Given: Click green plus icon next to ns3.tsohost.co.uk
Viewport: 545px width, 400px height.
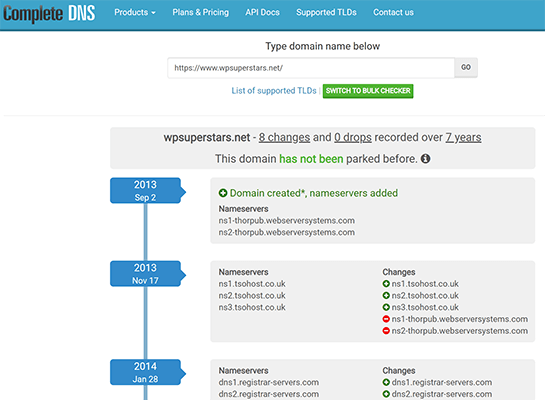Looking at the screenshot, I should click(x=386, y=307).
